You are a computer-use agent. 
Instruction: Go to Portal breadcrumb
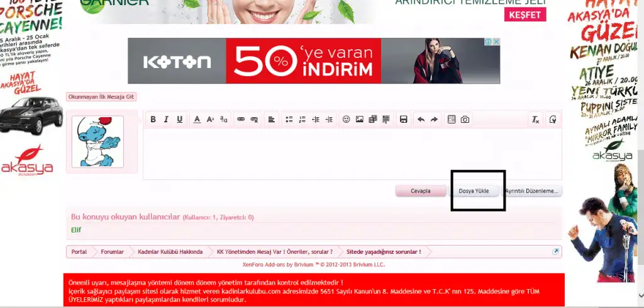pos(79,252)
